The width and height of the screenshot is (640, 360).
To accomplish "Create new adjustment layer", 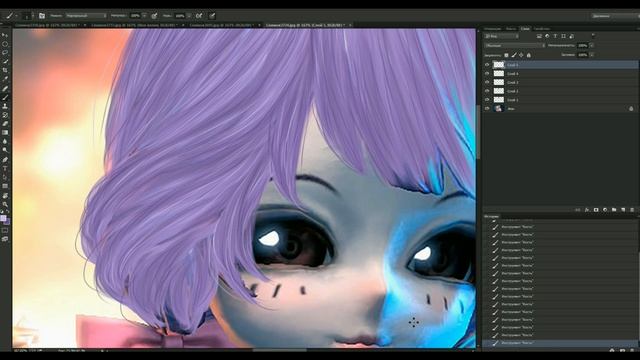I will (x=605, y=209).
